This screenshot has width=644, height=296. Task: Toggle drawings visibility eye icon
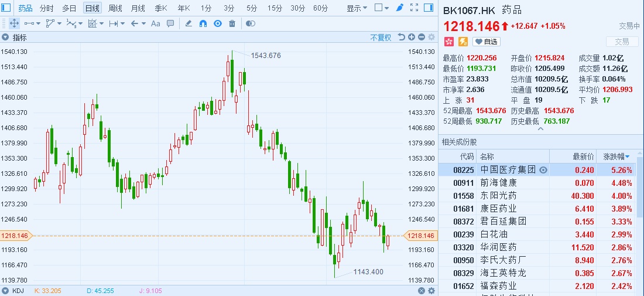tap(218, 23)
